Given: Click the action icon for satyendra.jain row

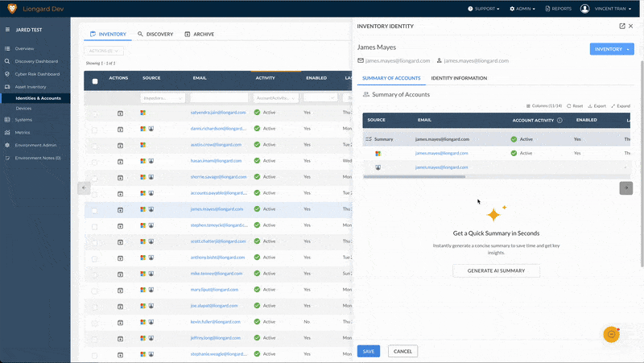Looking at the screenshot, I should point(120,113).
